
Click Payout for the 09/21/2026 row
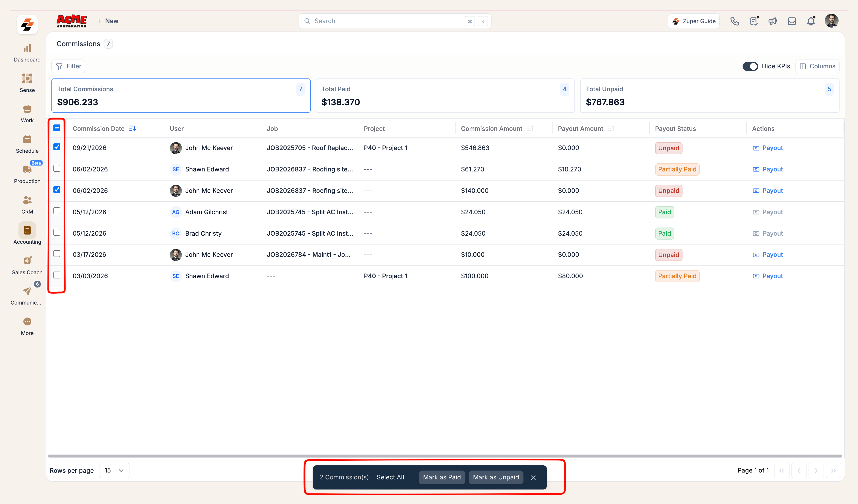pyautogui.click(x=768, y=148)
